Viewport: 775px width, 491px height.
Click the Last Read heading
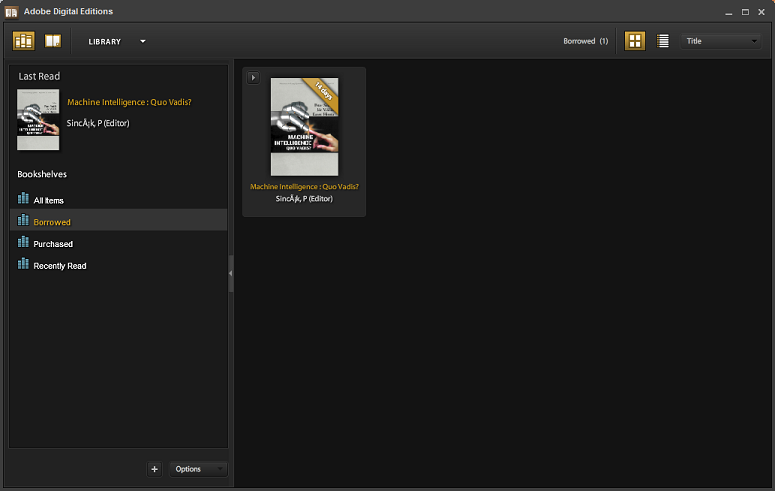pyautogui.click(x=39, y=76)
